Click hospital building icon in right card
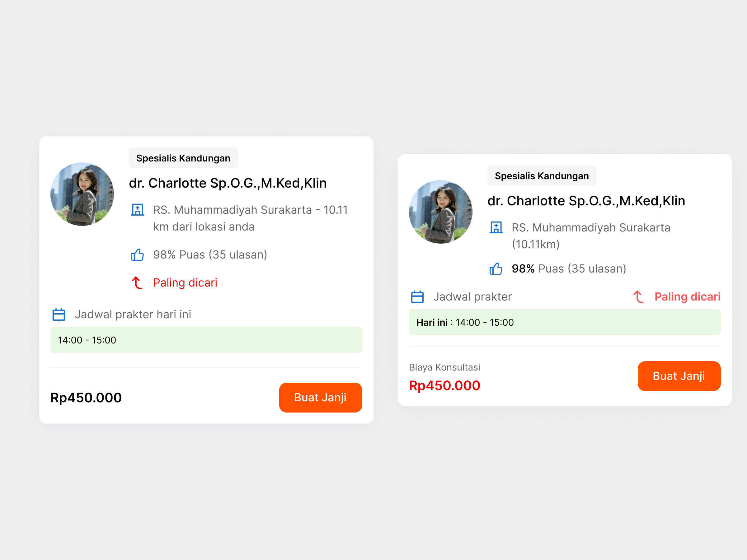Screen dimensions: 747x560 pyautogui.click(x=496, y=228)
